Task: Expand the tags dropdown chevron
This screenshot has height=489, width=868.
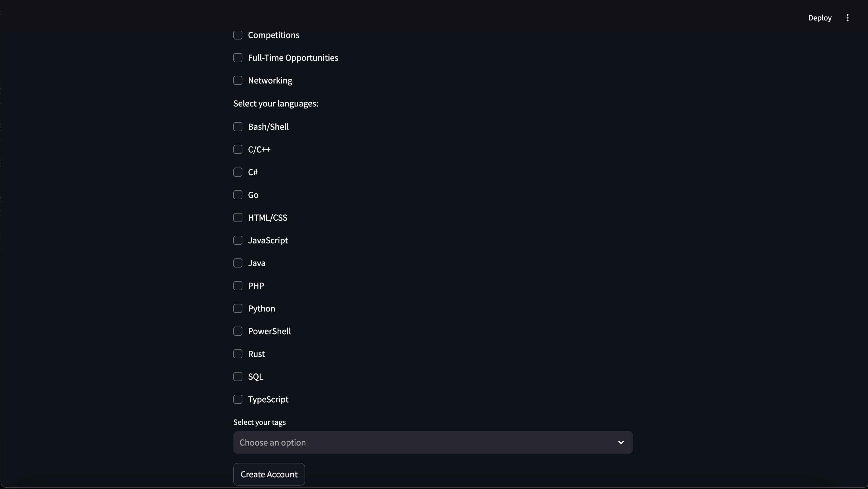Action: (621, 442)
